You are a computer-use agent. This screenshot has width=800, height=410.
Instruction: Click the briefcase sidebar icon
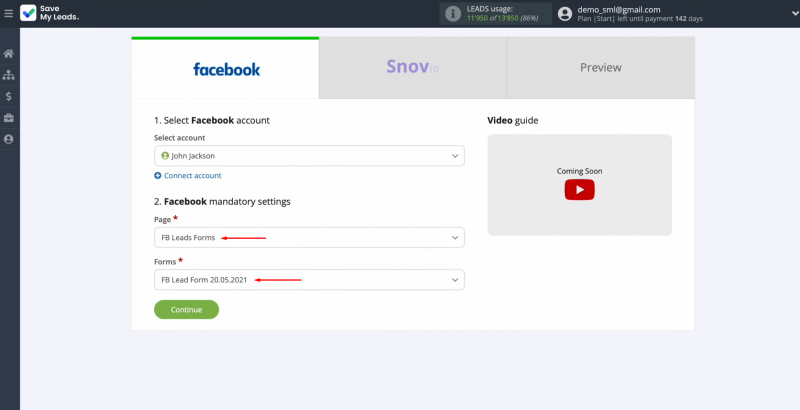coord(9,118)
